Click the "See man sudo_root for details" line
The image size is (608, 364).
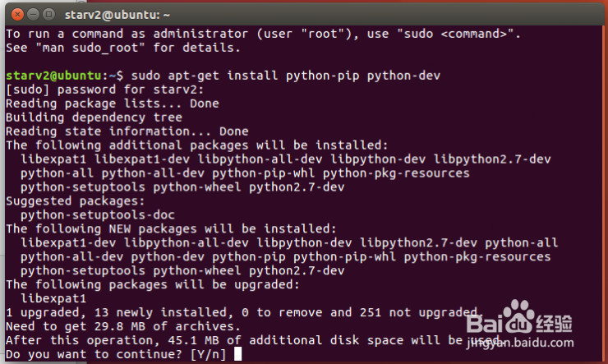(131, 48)
